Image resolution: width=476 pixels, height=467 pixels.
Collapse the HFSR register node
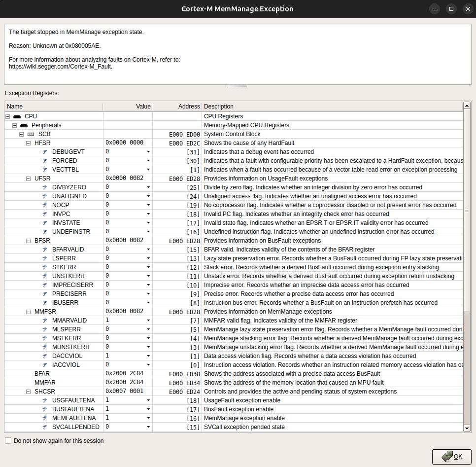(28, 143)
